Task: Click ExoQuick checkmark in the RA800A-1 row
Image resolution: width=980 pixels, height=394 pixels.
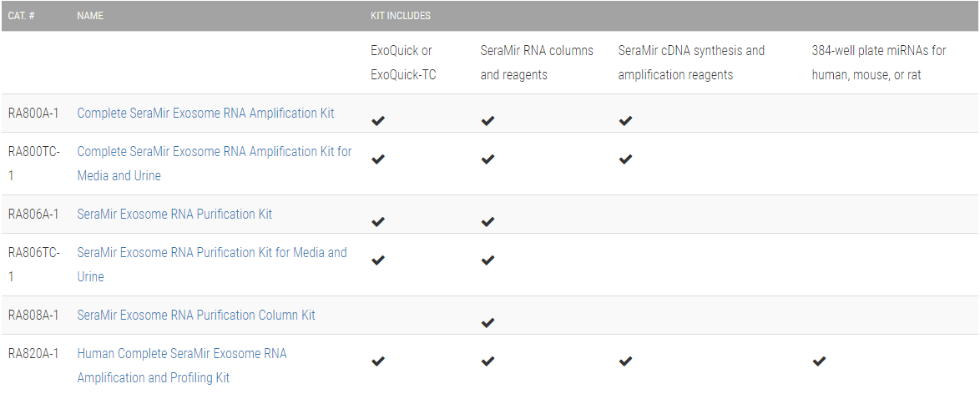Action: tap(378, 120)
